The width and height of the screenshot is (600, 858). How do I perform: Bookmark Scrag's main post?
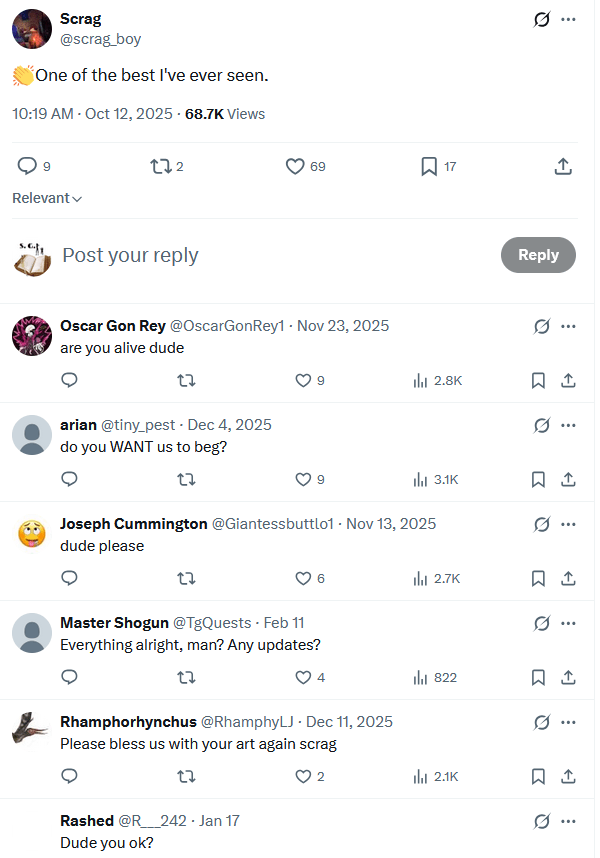coord(429,166)
